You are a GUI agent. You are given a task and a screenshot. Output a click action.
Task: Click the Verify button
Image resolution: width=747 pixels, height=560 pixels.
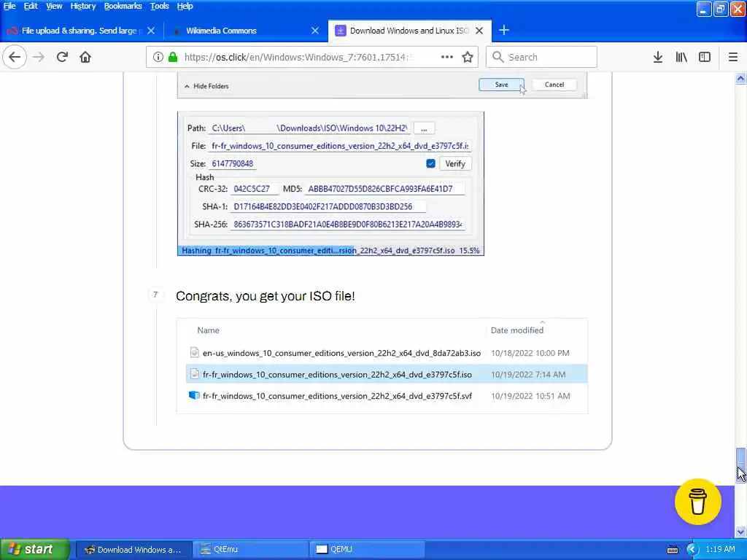pos(455,164)
